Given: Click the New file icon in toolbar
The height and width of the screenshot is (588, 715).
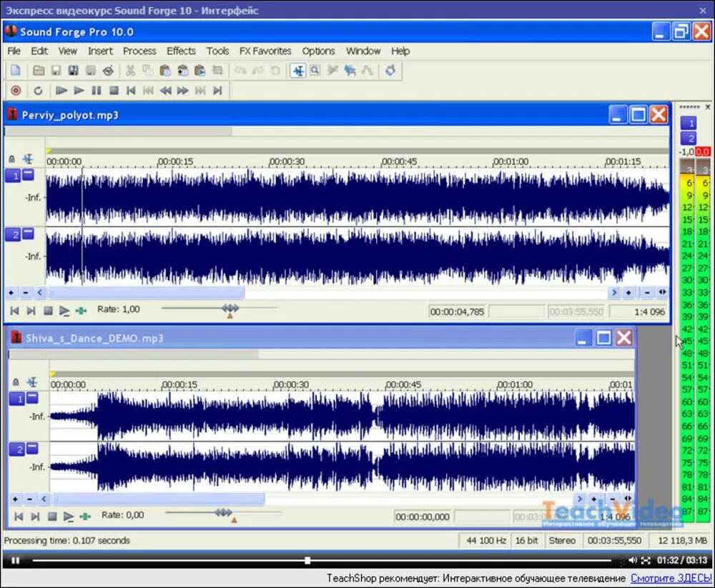Looking at the screenshot, I should (x=16, y=70).
